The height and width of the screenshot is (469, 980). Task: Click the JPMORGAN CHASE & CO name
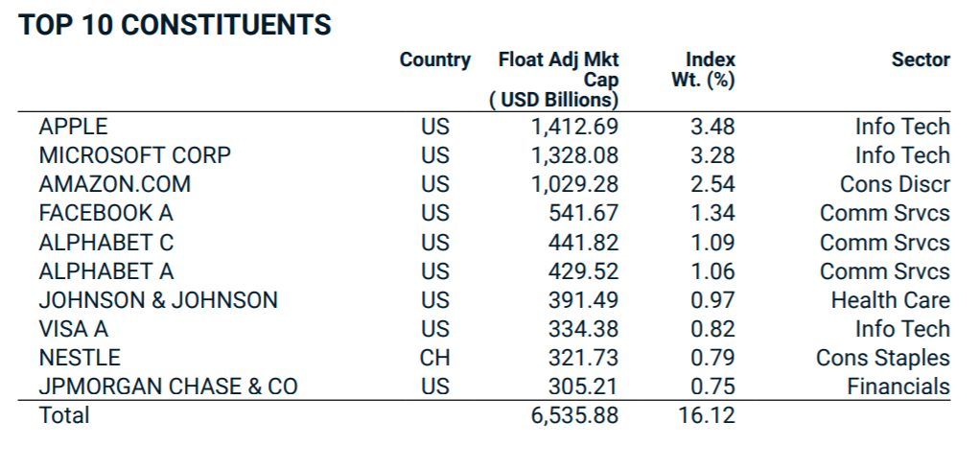click(169, 387)
